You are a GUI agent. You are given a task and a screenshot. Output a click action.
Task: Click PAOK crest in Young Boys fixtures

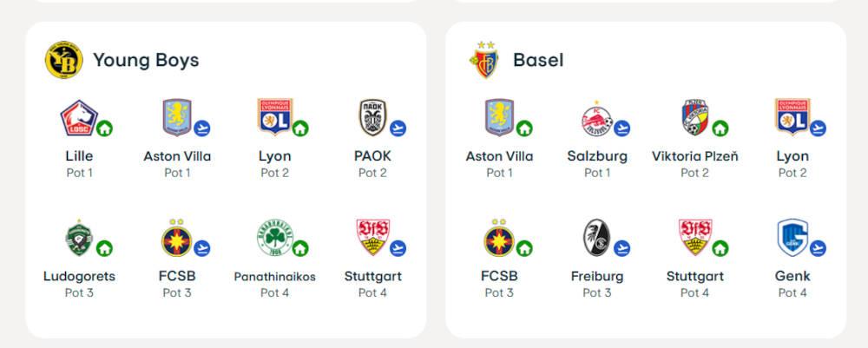[372, 117]
